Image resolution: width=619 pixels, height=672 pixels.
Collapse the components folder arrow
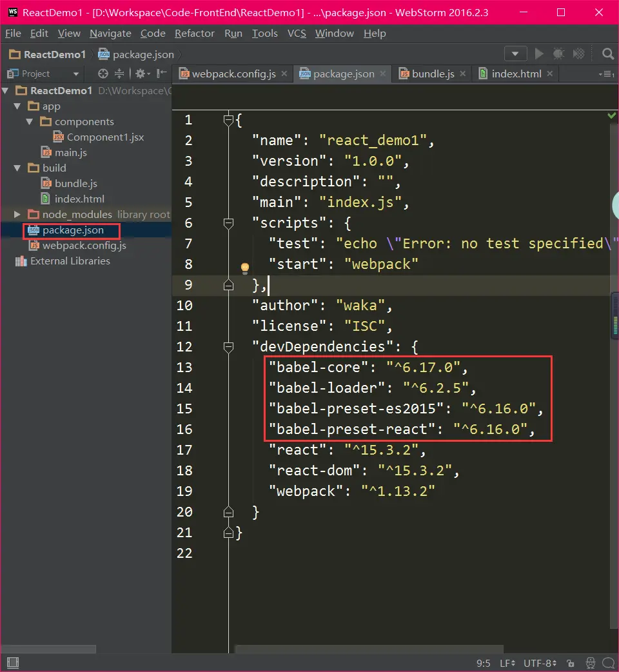[30, 122]
